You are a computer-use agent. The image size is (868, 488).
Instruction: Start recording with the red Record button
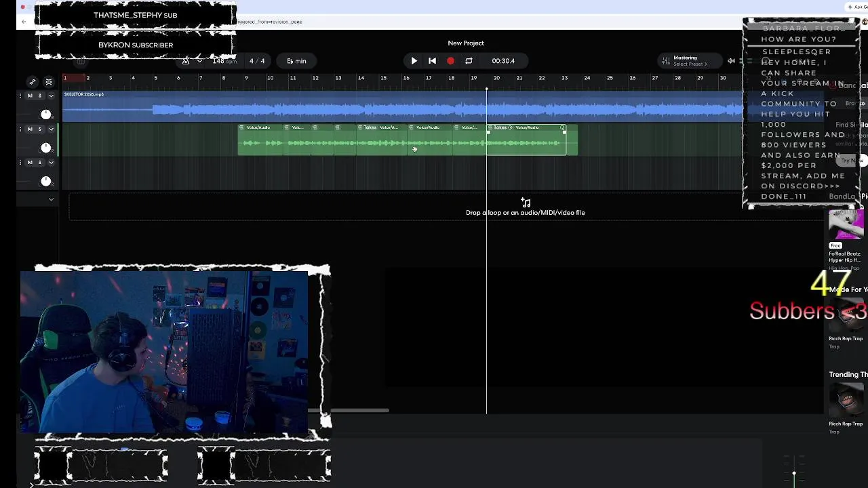click(x=450, y=61)
